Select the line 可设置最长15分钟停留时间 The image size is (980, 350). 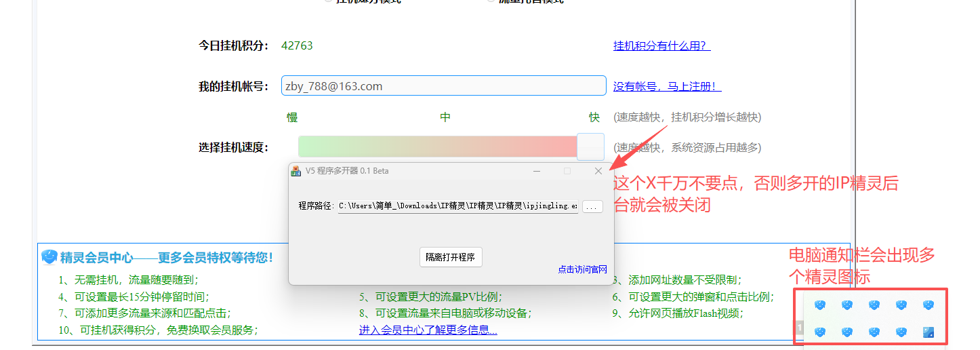click(134, 296)
